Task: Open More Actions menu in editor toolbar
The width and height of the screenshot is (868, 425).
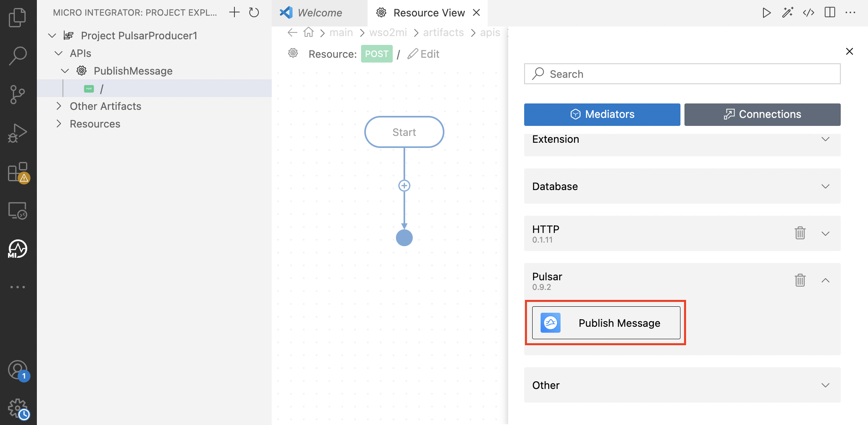Action: click(850, 13)
